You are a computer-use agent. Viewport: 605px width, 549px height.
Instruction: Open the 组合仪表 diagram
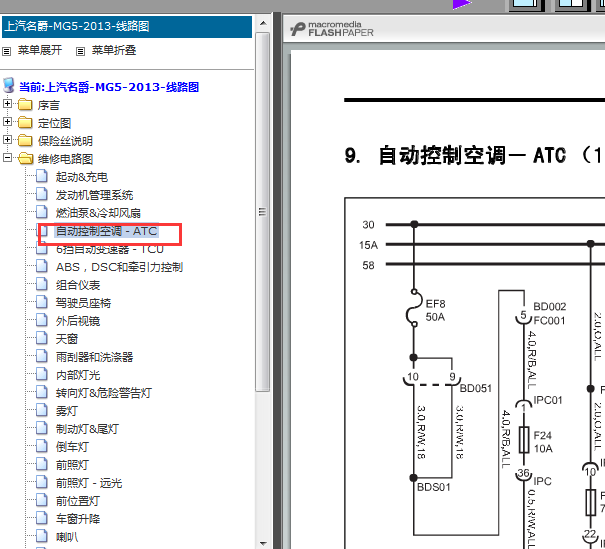[78, 285]
